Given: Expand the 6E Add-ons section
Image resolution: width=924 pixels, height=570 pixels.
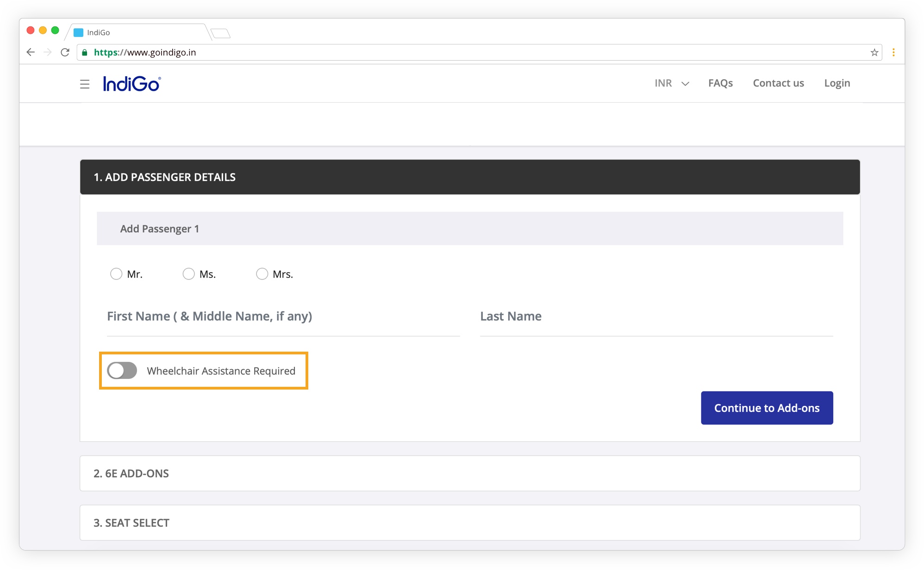Looking at the screenshot, I should [469, 473].
